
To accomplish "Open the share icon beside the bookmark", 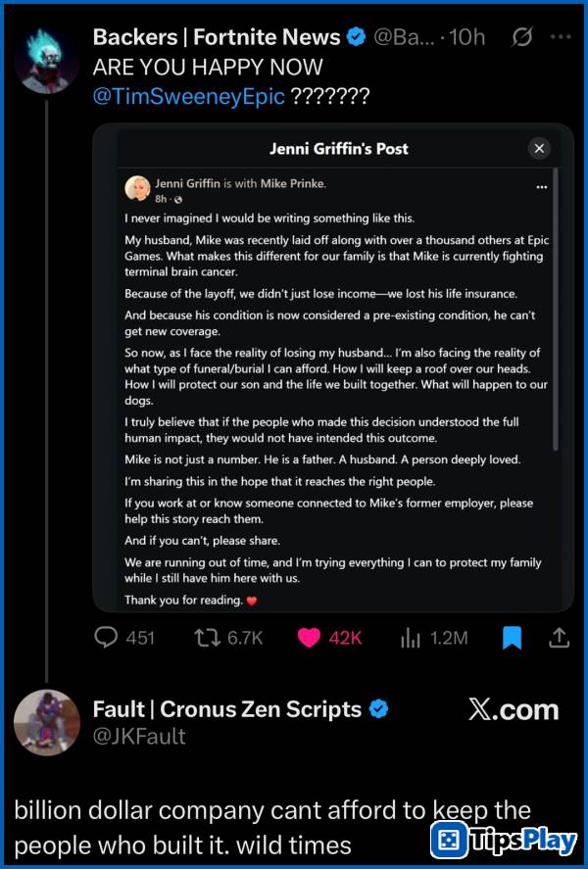I will tap(559, 637).
